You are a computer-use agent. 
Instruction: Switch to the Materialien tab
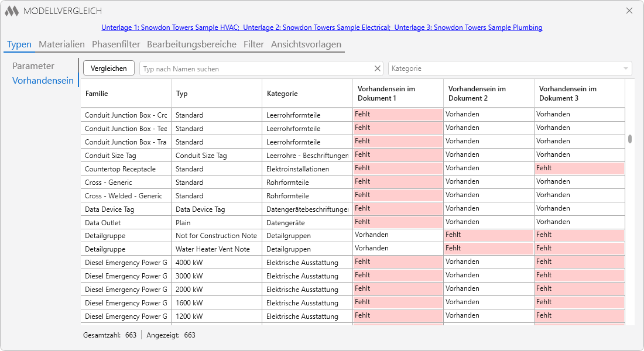click(x=61, y=44)
